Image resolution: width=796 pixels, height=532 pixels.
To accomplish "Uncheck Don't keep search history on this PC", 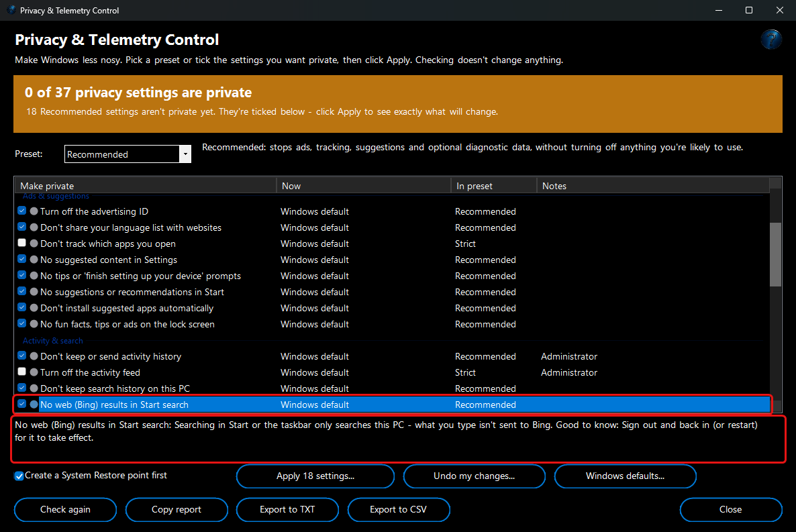I will coord(22,388).
